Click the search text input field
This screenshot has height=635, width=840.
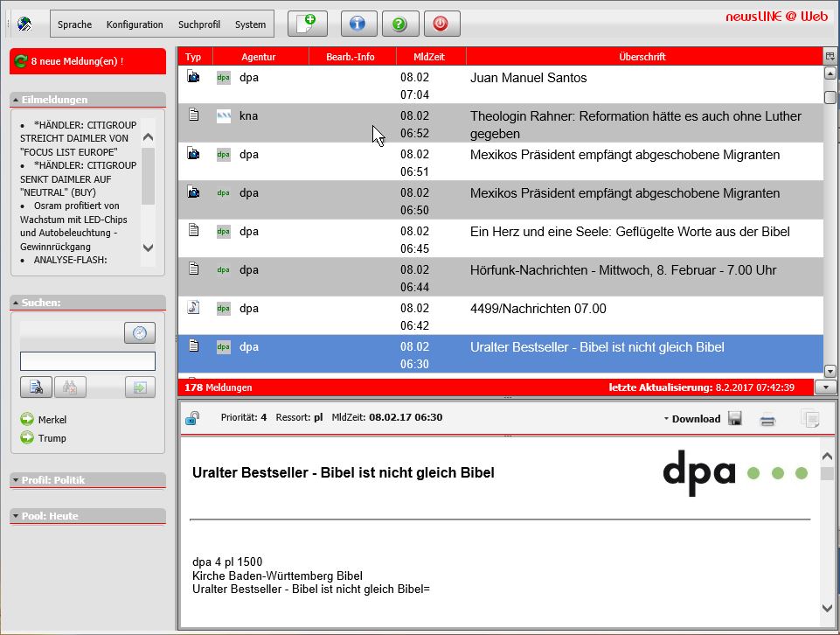87,361
